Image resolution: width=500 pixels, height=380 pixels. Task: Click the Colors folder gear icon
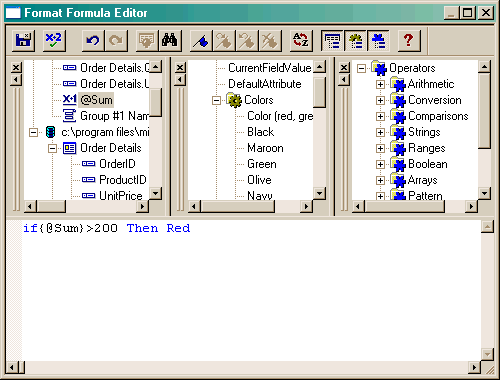234,100
